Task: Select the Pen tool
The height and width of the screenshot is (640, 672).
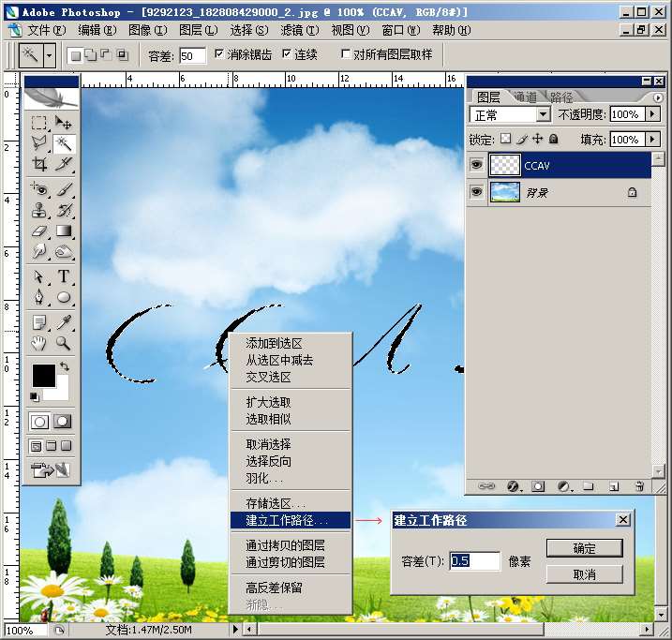Action: pyautogui.click(x=39, y=297)
